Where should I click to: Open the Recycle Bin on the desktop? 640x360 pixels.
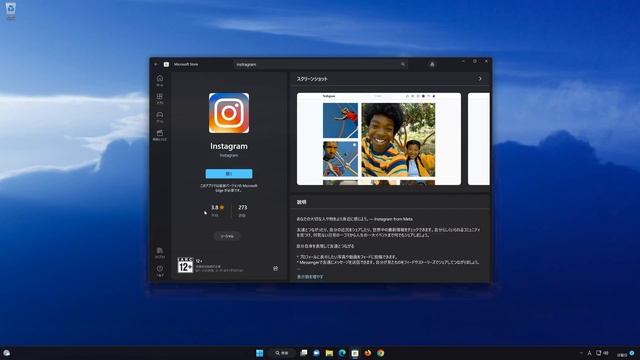click(11, 11)
